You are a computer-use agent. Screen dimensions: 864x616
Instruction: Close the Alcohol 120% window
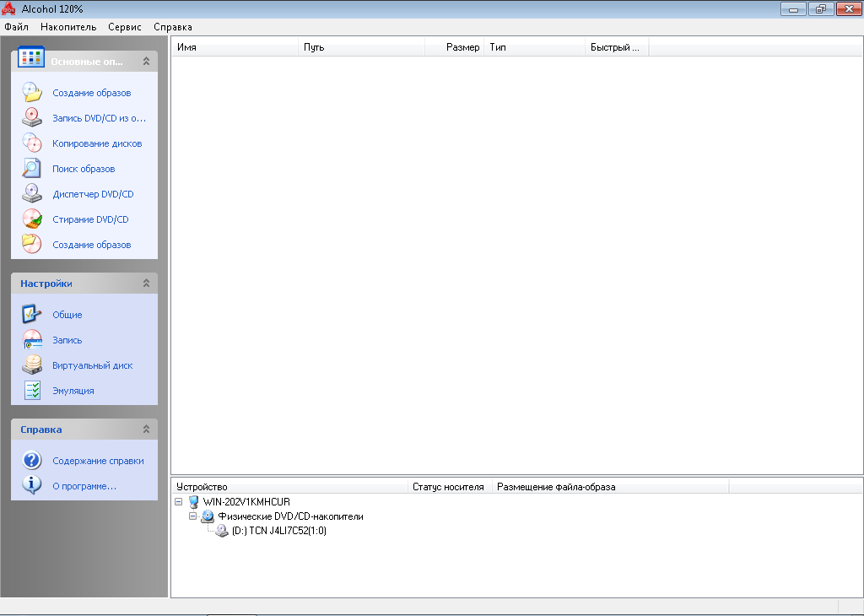point(849,8)
